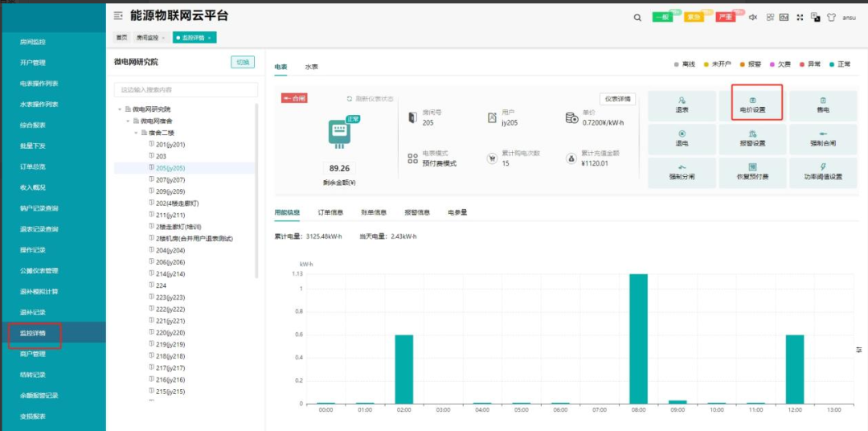The width and height of the screenshot is (868, 431).
Task: Click the red 合闸 status tag
Action: (294, 99)
